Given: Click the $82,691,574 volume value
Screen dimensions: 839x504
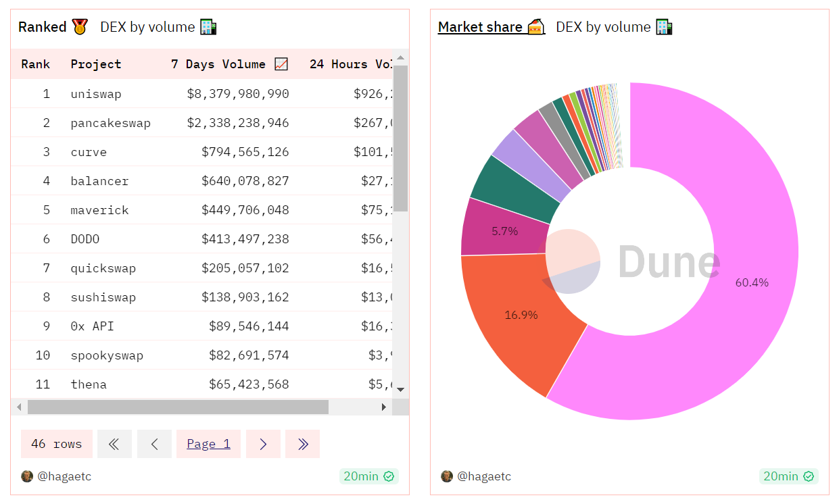Looking at the screenshot, I should click(249, 355).
